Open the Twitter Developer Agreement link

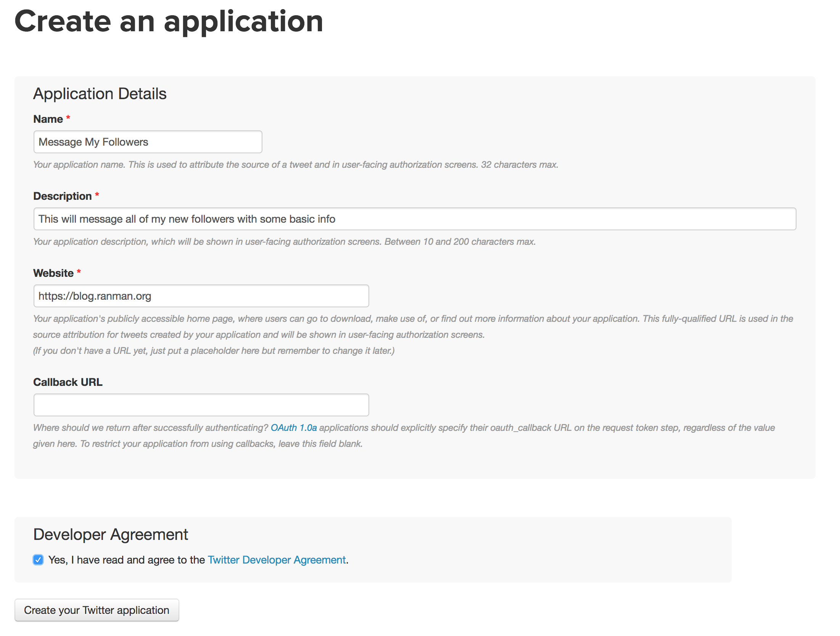(277, 560)
